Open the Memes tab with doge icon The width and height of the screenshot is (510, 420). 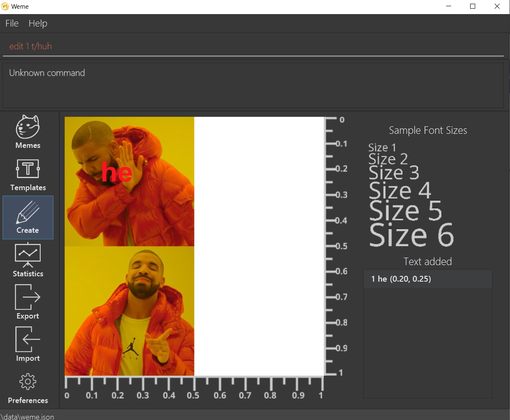28,132
